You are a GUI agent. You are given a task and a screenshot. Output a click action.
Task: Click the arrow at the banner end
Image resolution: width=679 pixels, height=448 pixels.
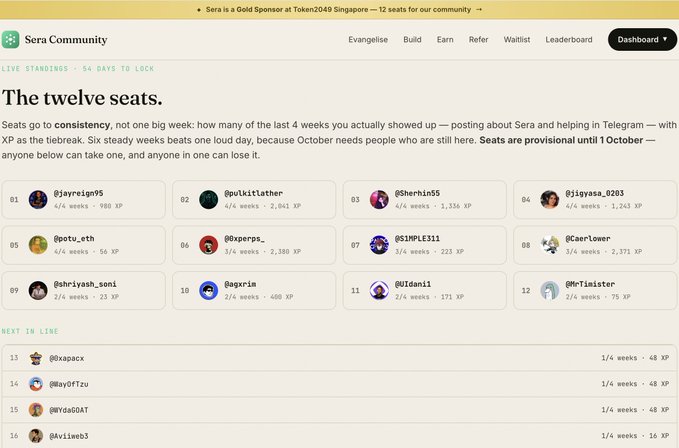pyautogui.click(x=479, y=10)
